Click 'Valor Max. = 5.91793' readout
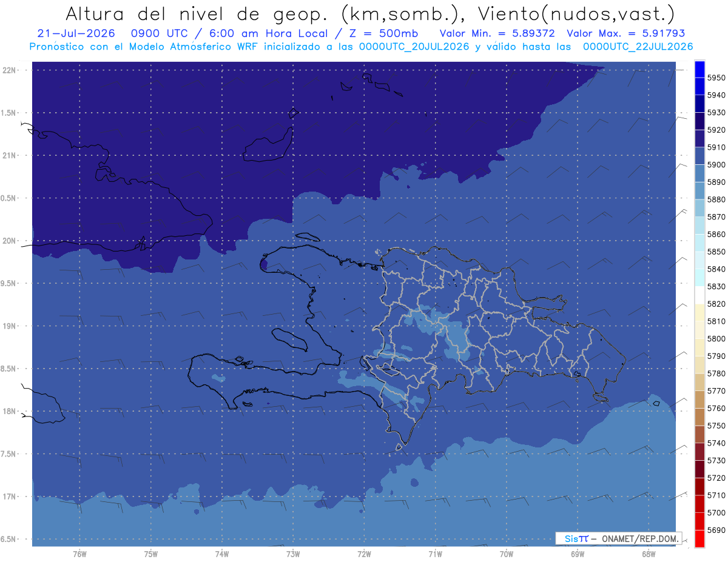The image size is (728, 562). click(625, 33)
